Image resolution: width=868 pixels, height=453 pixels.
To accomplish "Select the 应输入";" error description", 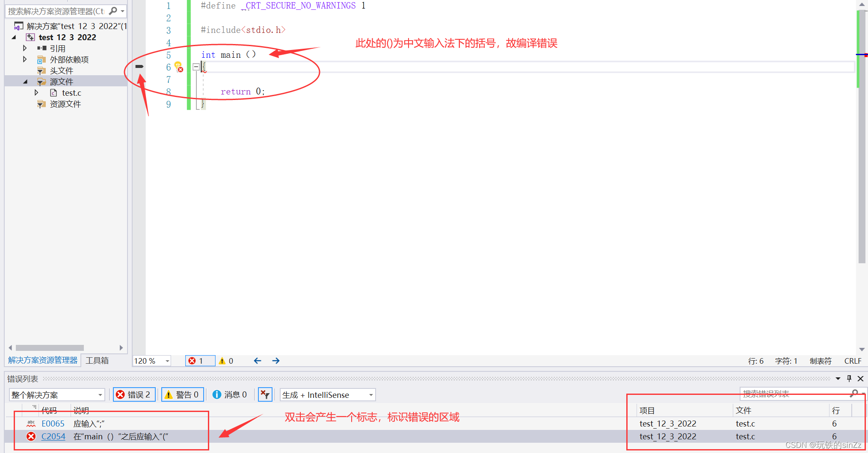I will pyautogui.click(x=89, y=424).
